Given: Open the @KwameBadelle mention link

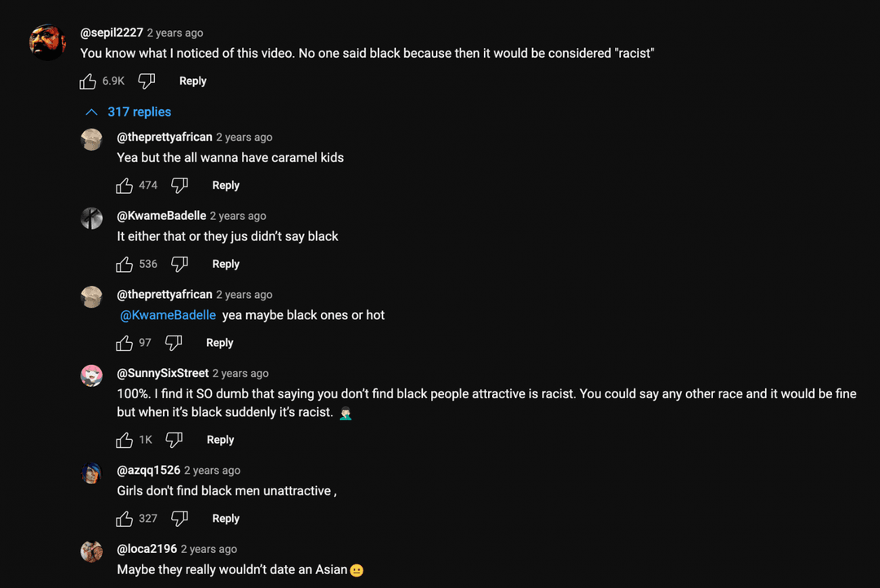Looking at the screenshot, I should coord(167,314).
